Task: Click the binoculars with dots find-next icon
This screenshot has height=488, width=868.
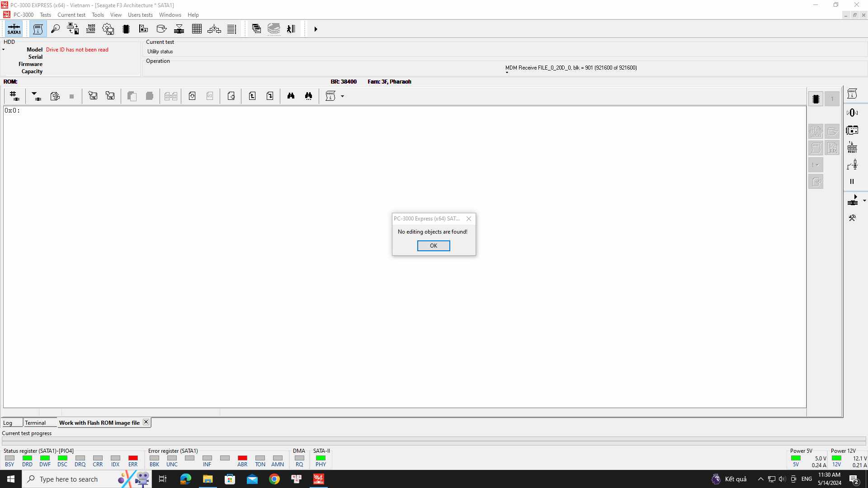Action: coord(309,96)
